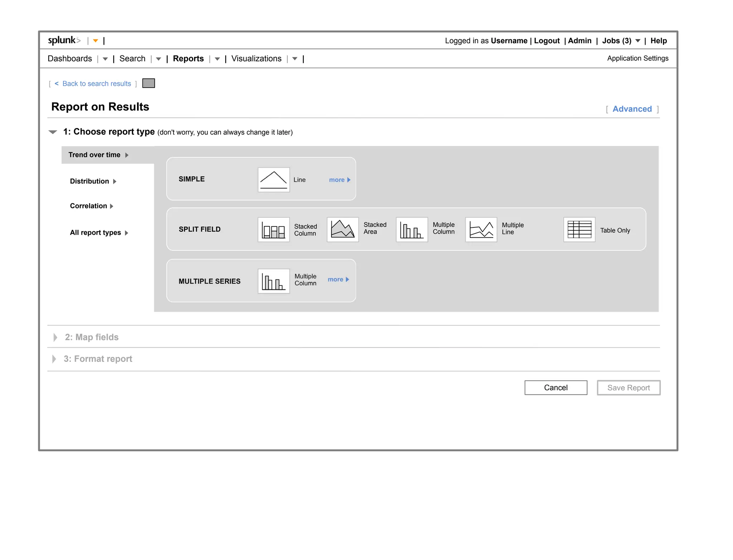733x560 pixels.
Task: Pick Multiple Column icon in Split Field row
Action: coord(412,230)
